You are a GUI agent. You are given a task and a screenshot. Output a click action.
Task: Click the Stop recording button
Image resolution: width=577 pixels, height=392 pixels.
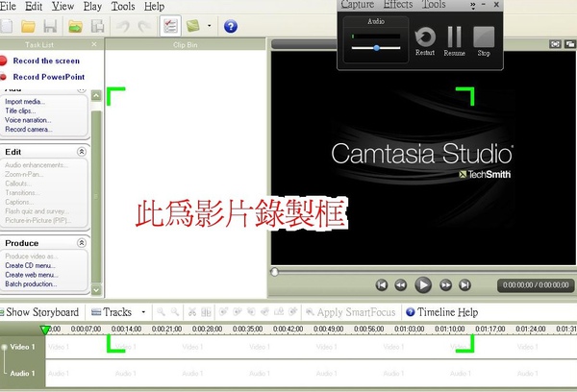tap(484, 41)
